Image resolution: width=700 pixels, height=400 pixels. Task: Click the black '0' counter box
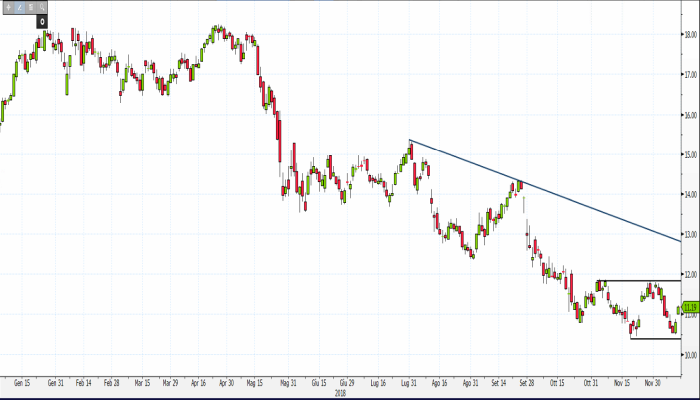click(43, 20)
